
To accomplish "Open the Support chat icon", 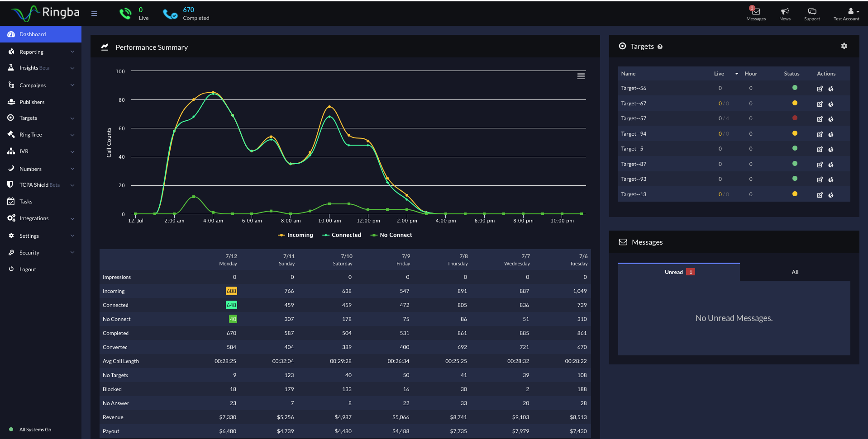I will [812, 11].
